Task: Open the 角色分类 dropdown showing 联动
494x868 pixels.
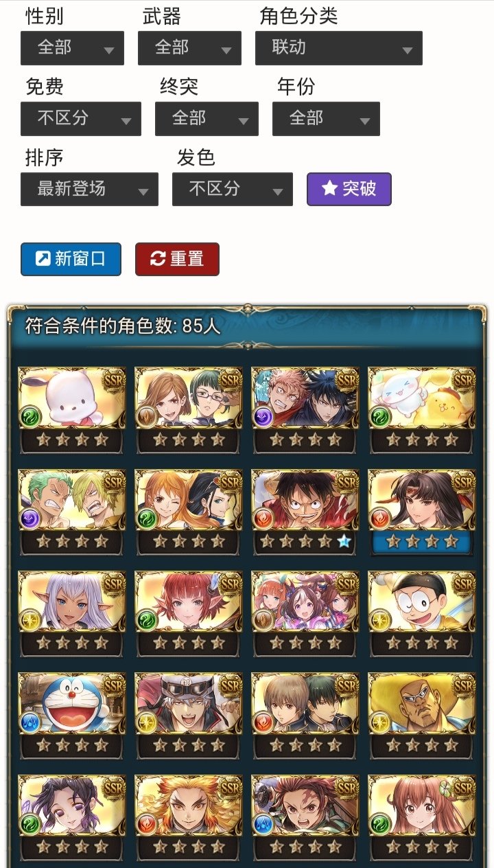Action: 339,48
